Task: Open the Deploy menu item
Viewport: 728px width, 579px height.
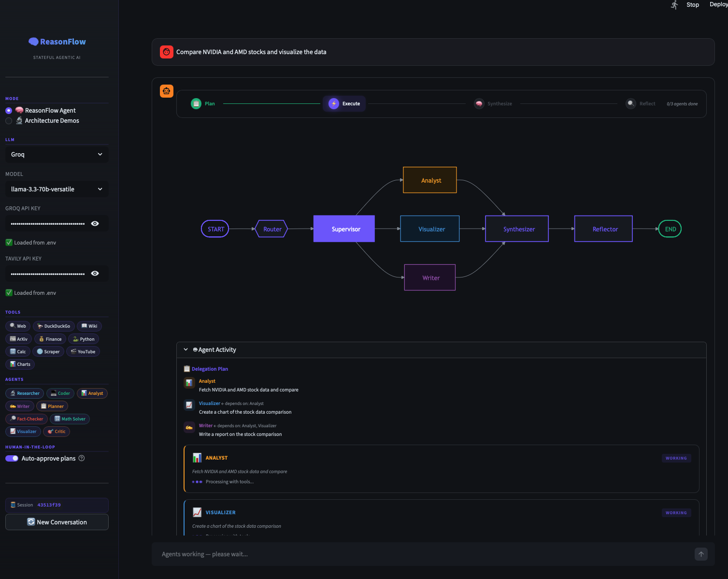Action: click(718, 5)
